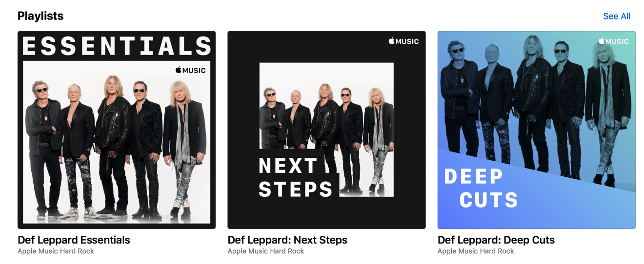The height and width of the screenshot is (264, 644).
Task: Click the Playlists section heading
Action: [40, 16]
